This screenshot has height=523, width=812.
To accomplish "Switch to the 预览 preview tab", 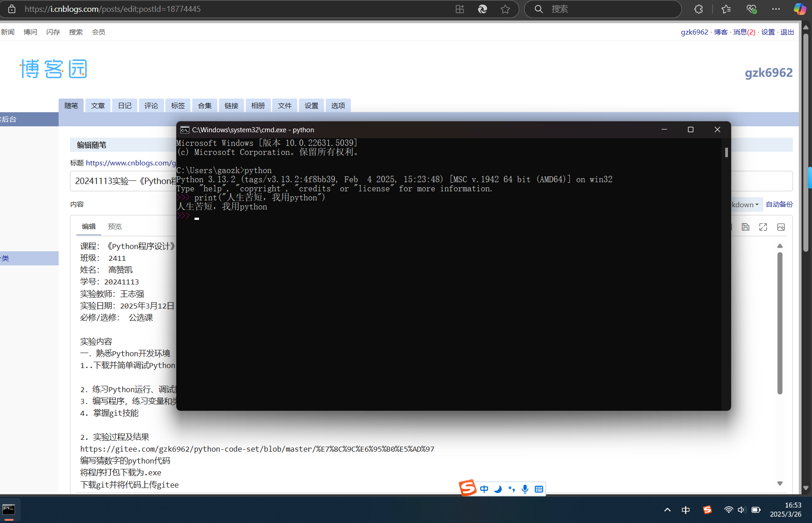I will pyautogui.click(x=115, y=226).
